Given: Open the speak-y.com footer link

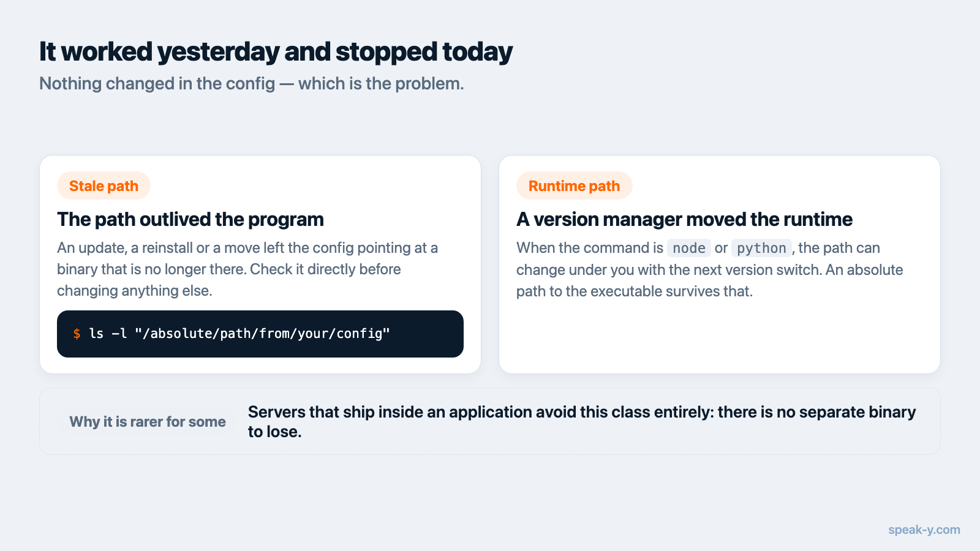Looking at the screenshot, I should (x=924, y=530).
